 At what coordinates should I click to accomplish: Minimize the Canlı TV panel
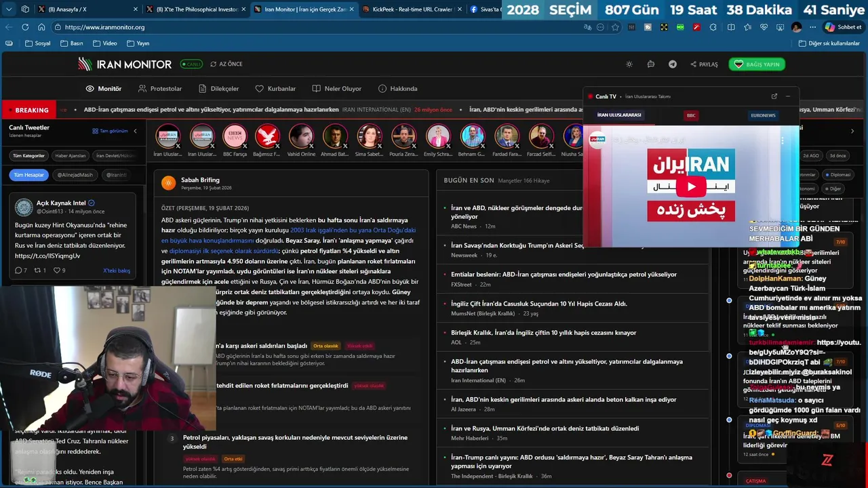click(788, 96)
